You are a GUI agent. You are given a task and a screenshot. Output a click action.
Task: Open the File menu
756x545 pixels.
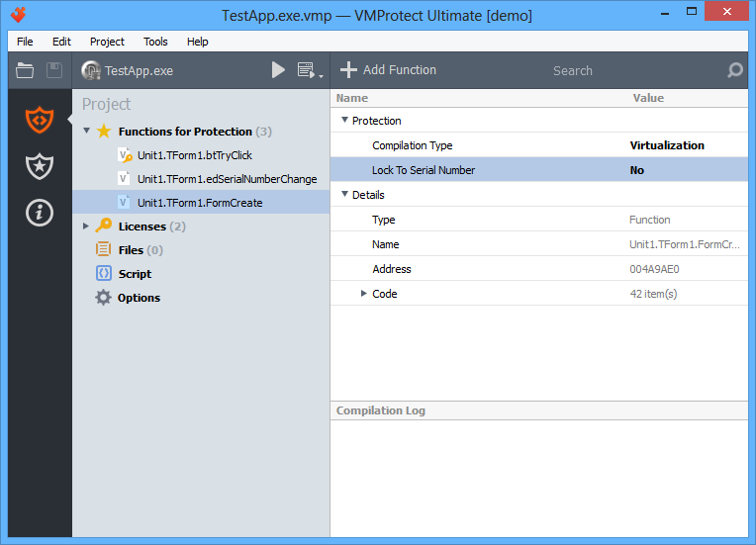25,42
